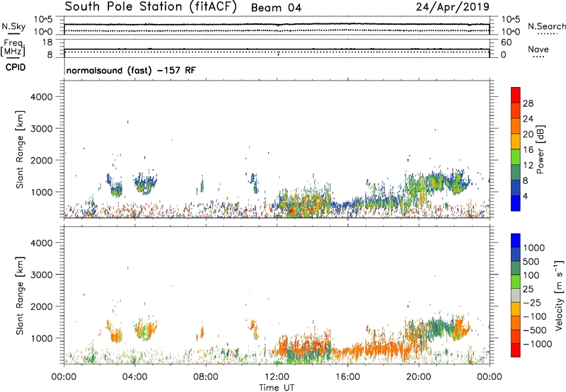Click the power color bar red segment
Image resolution: width=566 pixels, height=392 pixels.
516,96
